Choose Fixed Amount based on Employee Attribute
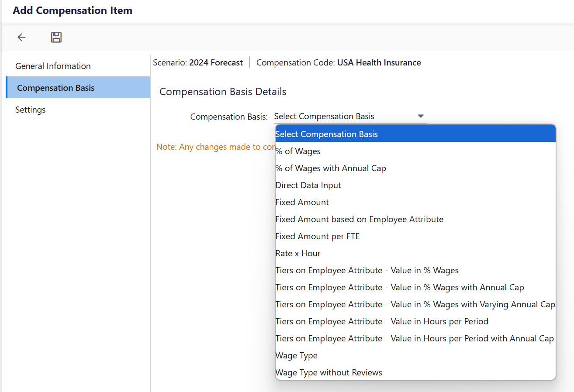 point(359,219)
